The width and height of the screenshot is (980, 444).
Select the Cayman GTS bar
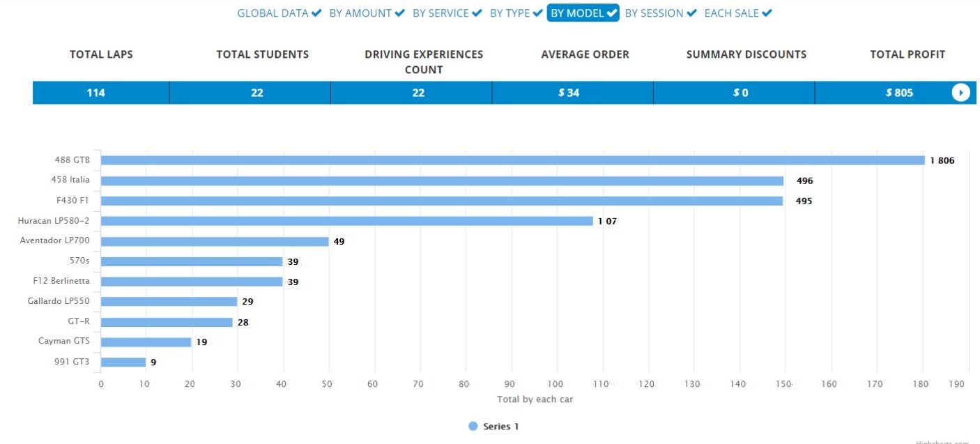(146, 342)
